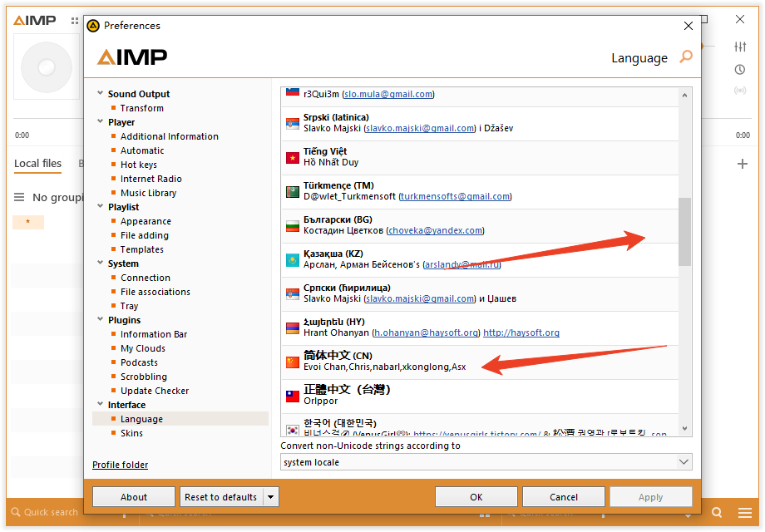Image resolution: width=765 pixels, height=532 pixels.
Task: Click Reset to defaults button
Action: 221,497
